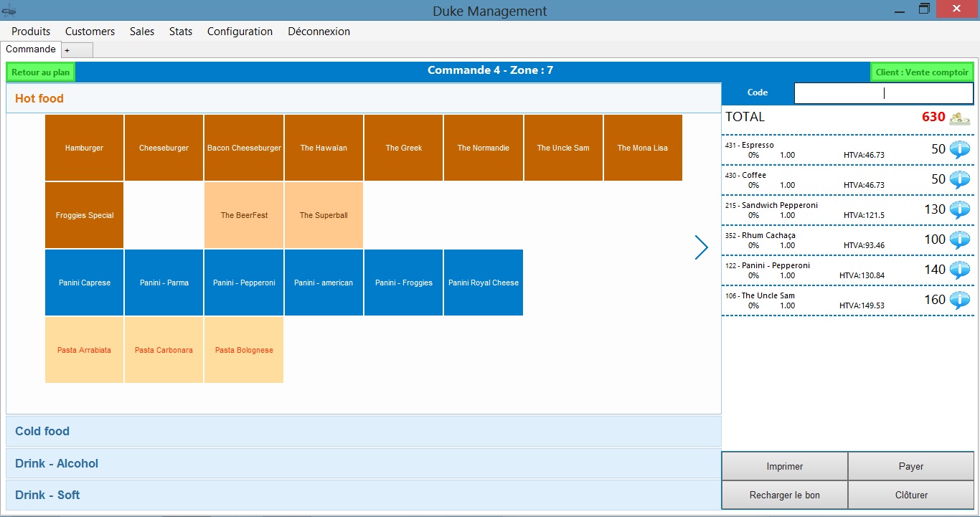Select the Pasta Carbonara tile
Viewport: 980px width, 517px height.
164,350
